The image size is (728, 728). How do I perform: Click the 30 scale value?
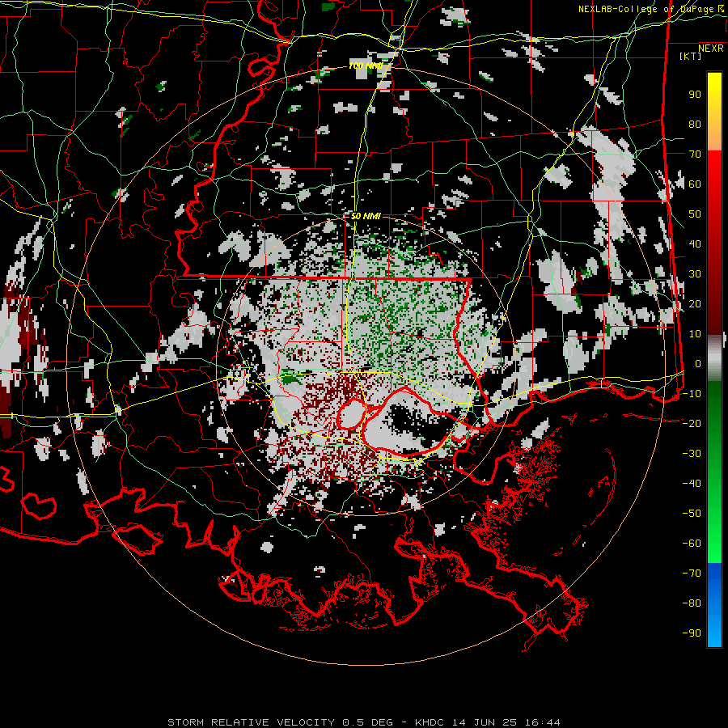tap(695, 274)
